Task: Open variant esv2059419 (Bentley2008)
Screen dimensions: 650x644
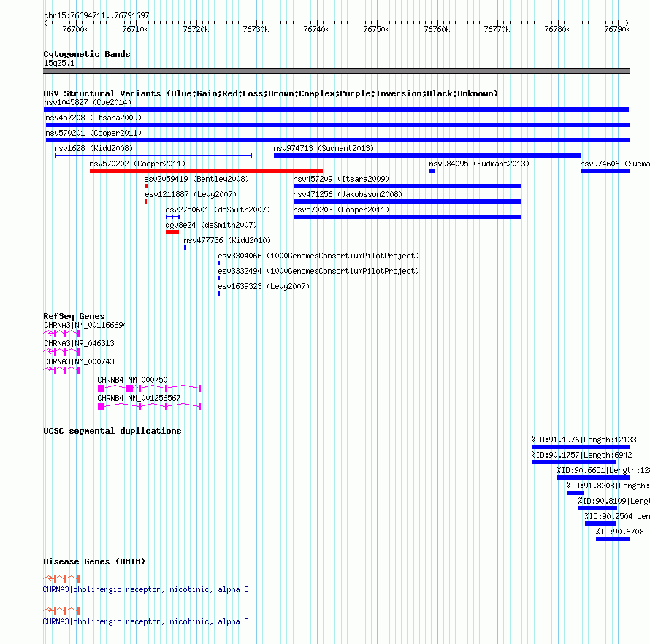Action: pyautogui.click(x=196, y=179)
